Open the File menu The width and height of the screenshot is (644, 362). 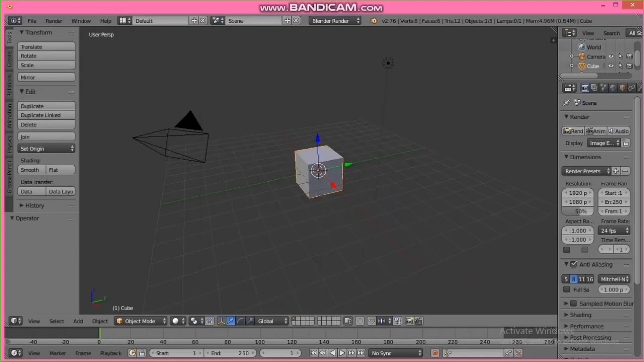pyautogui.click(x=32, y=21)
